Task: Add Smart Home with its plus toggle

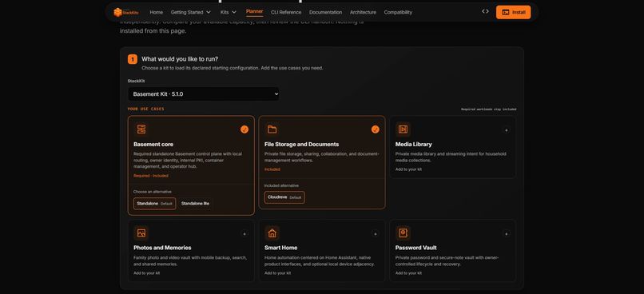Action: pos(375,233)
